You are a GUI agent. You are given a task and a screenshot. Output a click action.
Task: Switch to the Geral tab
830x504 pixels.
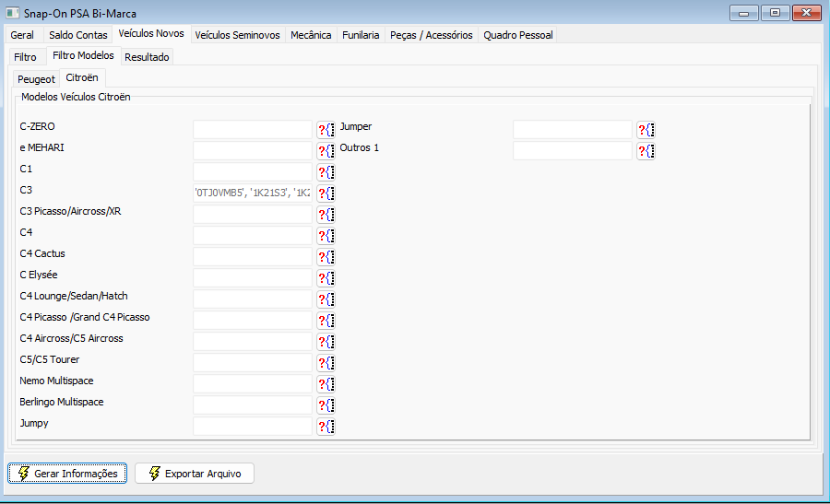pos(22,35)
